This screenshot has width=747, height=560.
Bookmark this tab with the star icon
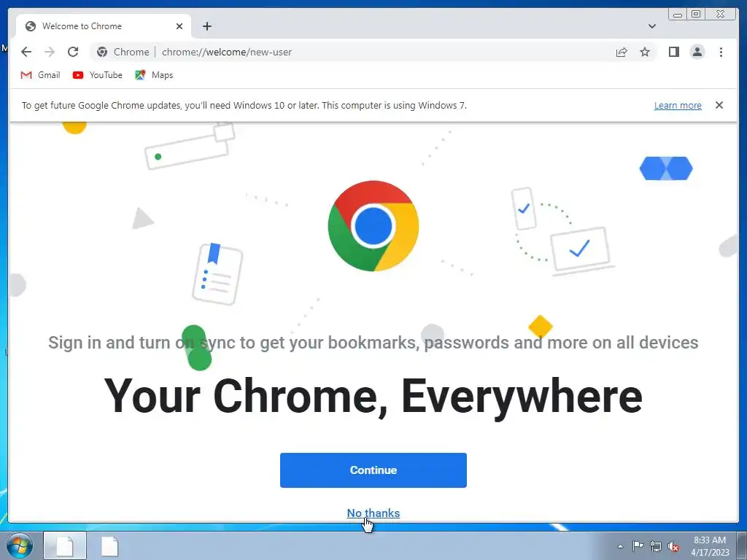[645, 52]
